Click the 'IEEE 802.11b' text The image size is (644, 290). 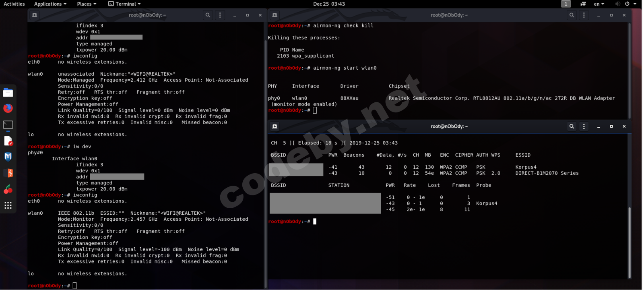(x=76, y=213)
